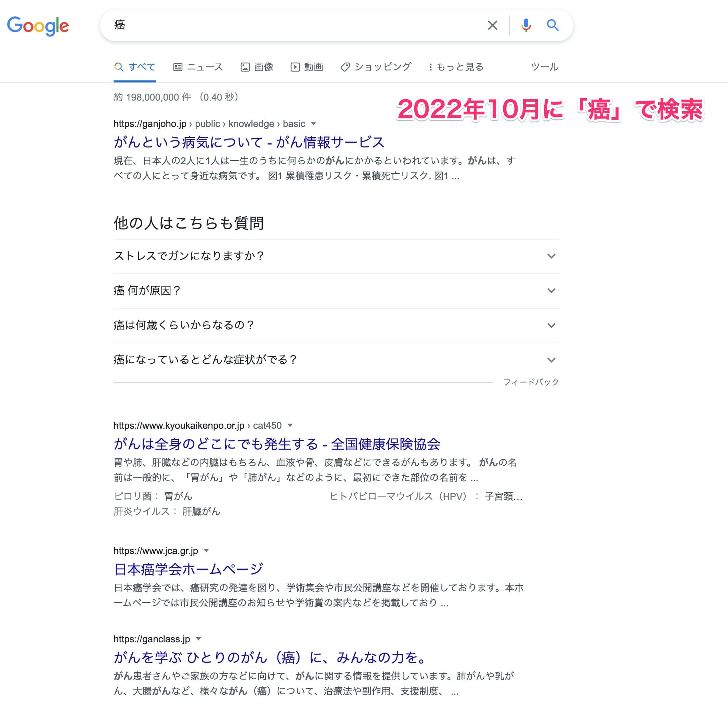Viewport: 728px width, 709px height.
Task: Expand question 癌 何が原因？
Action: click(x=336, y=291)
